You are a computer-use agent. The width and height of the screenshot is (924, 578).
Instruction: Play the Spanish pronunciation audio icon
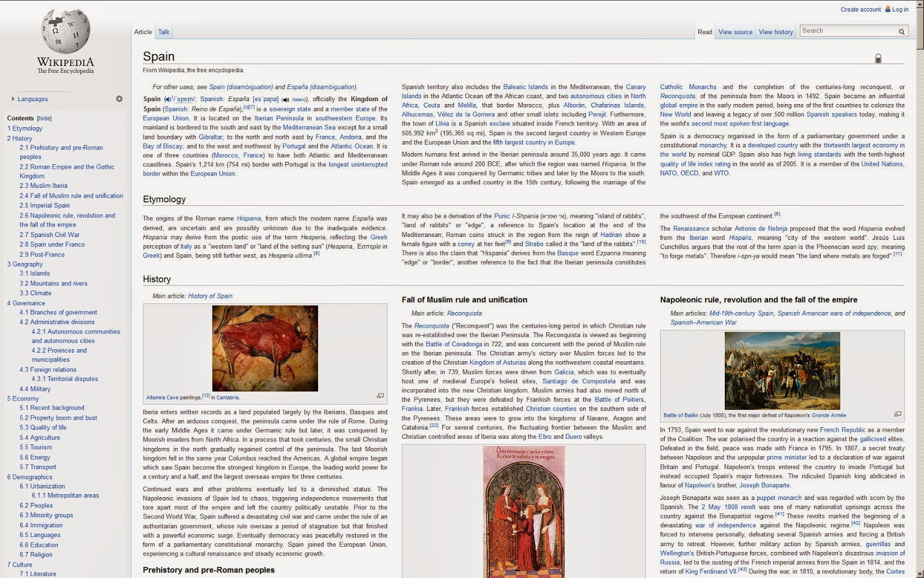pyautogui.click(x=286, y=99)
